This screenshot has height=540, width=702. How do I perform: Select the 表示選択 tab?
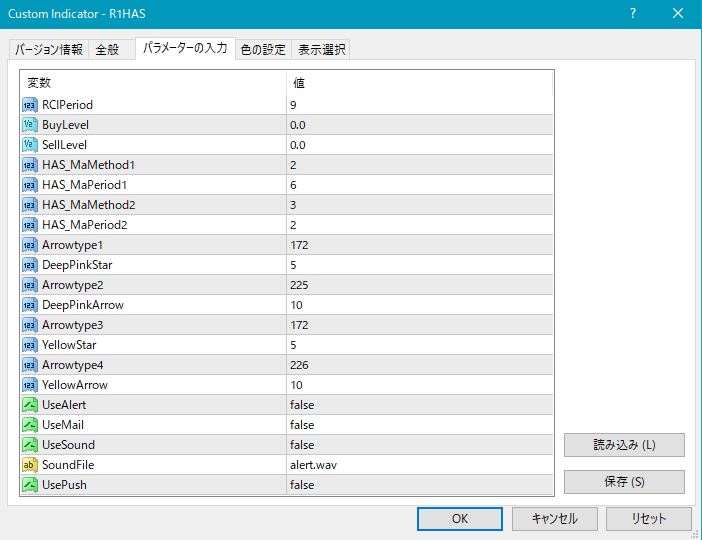click(321, 50)
